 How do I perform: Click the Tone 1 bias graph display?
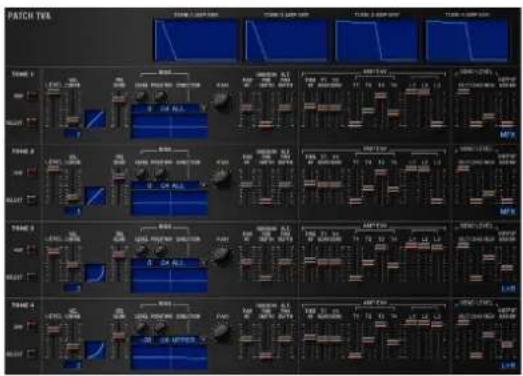tap(169, 126)
